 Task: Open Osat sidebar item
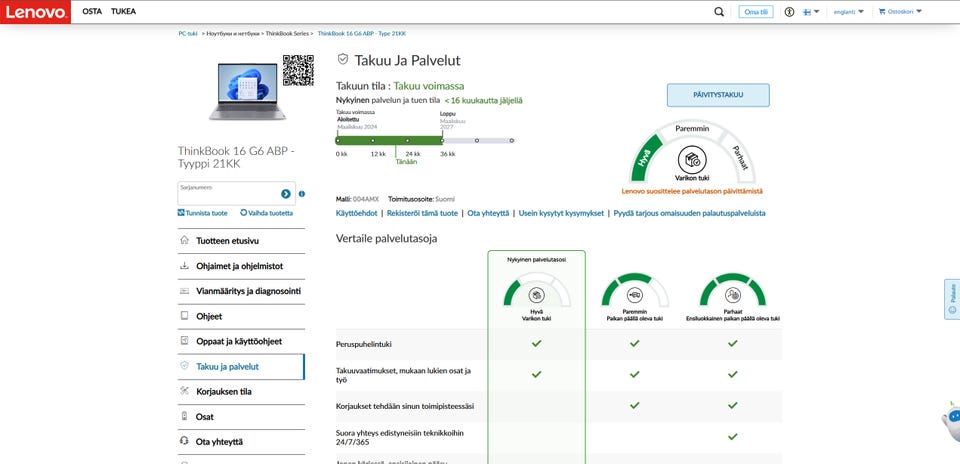241,417
